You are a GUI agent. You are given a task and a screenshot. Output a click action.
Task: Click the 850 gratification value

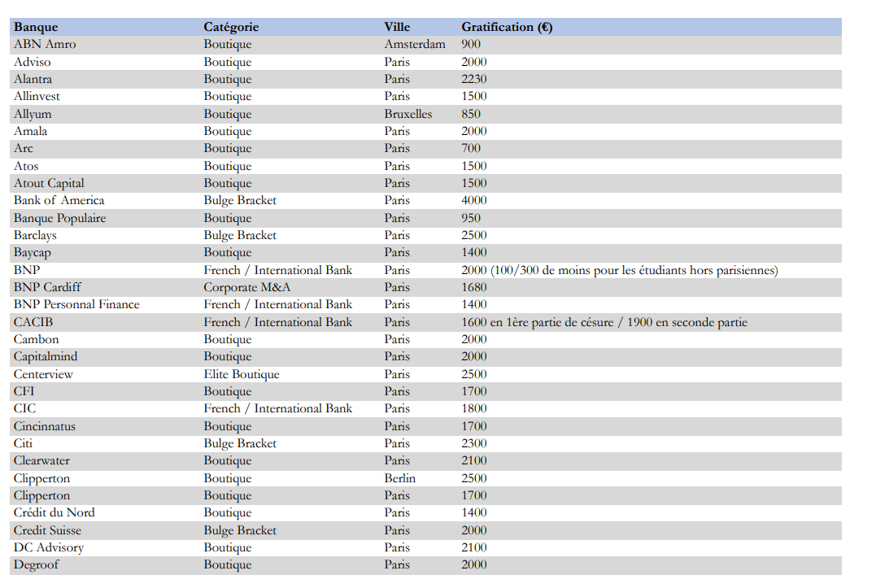471,114
